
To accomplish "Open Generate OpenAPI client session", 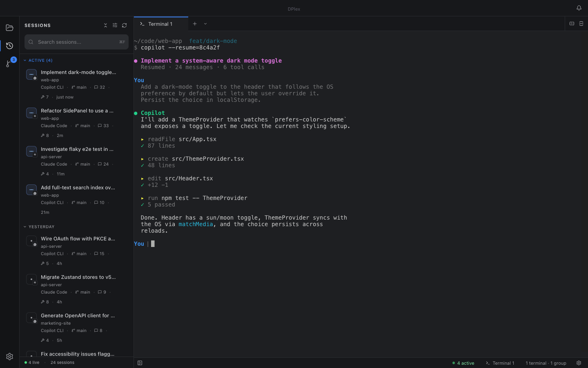I will click(x=76, y=328).
